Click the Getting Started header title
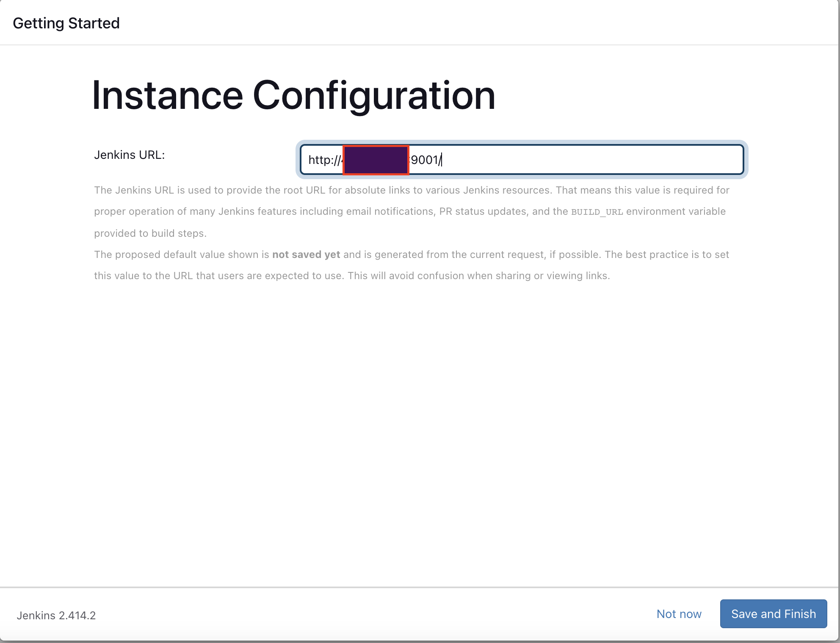840x643 pixels. click(66, 23)
